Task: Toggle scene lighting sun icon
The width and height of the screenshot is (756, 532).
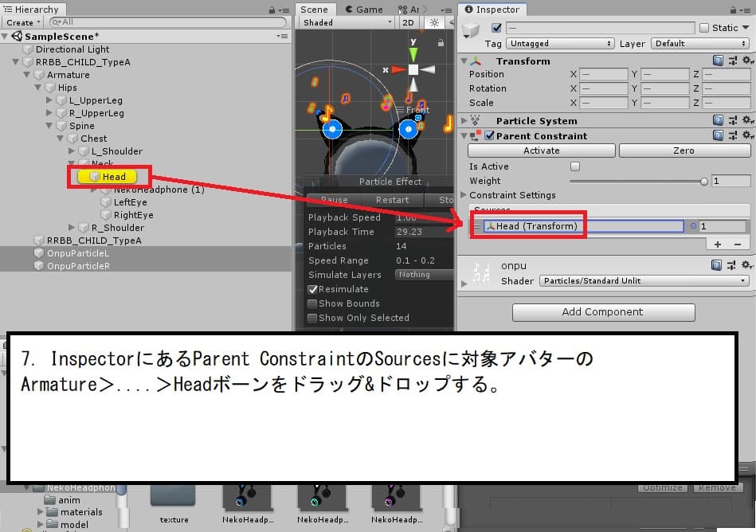Action: [434, 22]
